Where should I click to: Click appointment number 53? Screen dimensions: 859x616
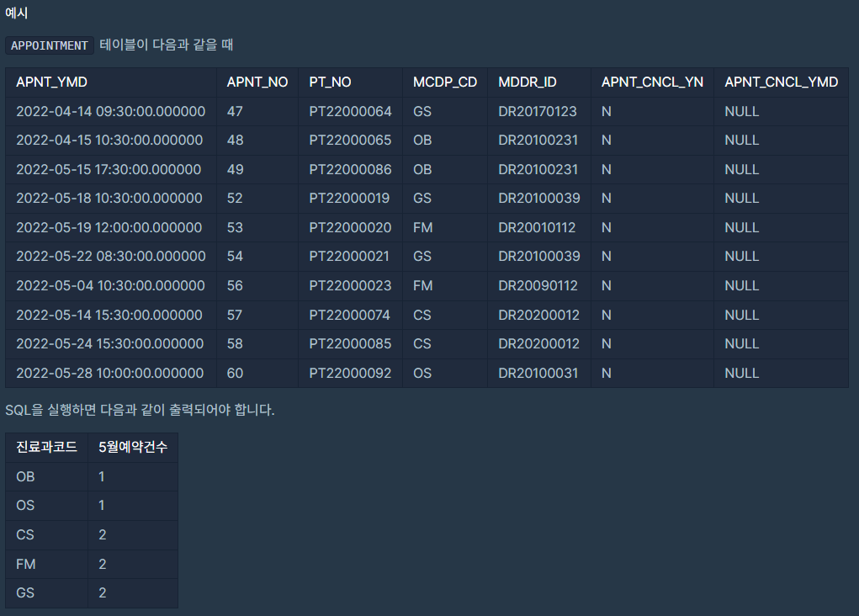point(235,227)
